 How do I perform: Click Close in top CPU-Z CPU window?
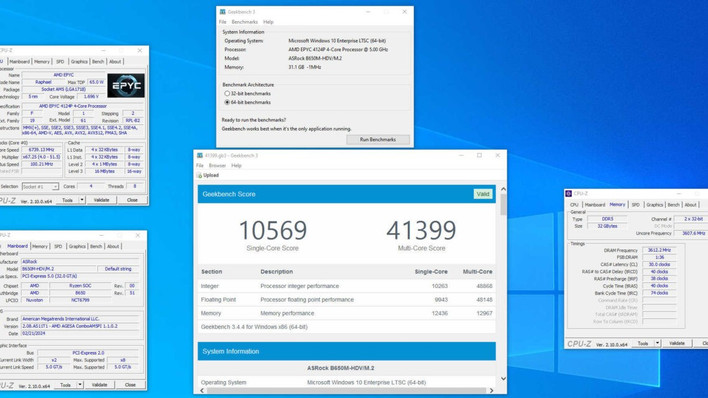(132, 200)
